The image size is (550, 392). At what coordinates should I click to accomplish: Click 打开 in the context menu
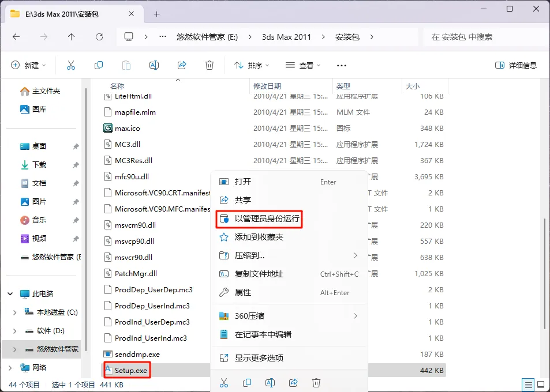coord(289,182)
